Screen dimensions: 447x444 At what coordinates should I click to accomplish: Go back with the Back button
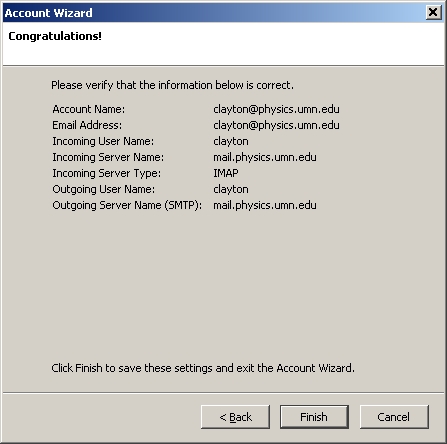pyautogui.click(x=235, y=417)
